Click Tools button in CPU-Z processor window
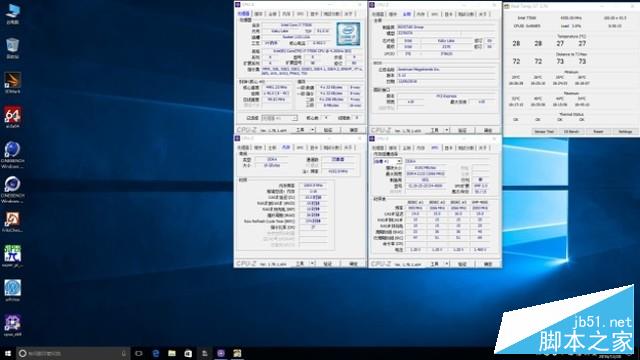640x360 pixels. (x=300, y=130)
